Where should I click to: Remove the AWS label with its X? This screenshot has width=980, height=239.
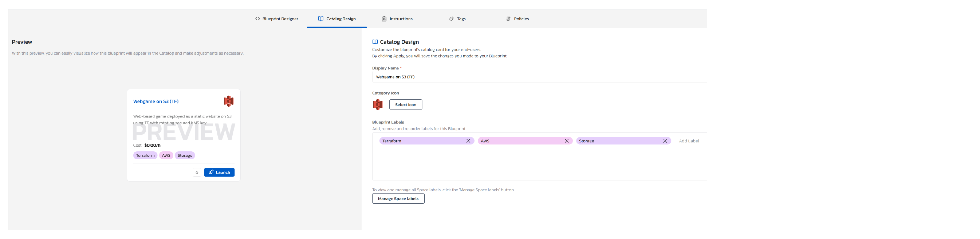[566, 141]
